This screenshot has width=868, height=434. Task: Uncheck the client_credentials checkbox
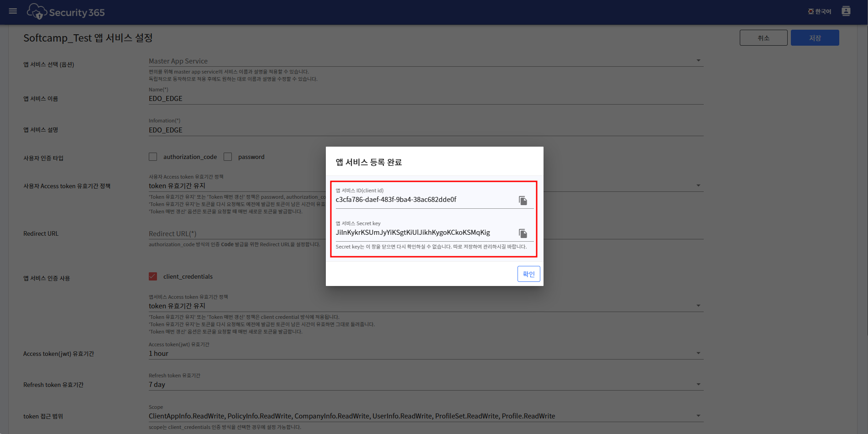153,276
